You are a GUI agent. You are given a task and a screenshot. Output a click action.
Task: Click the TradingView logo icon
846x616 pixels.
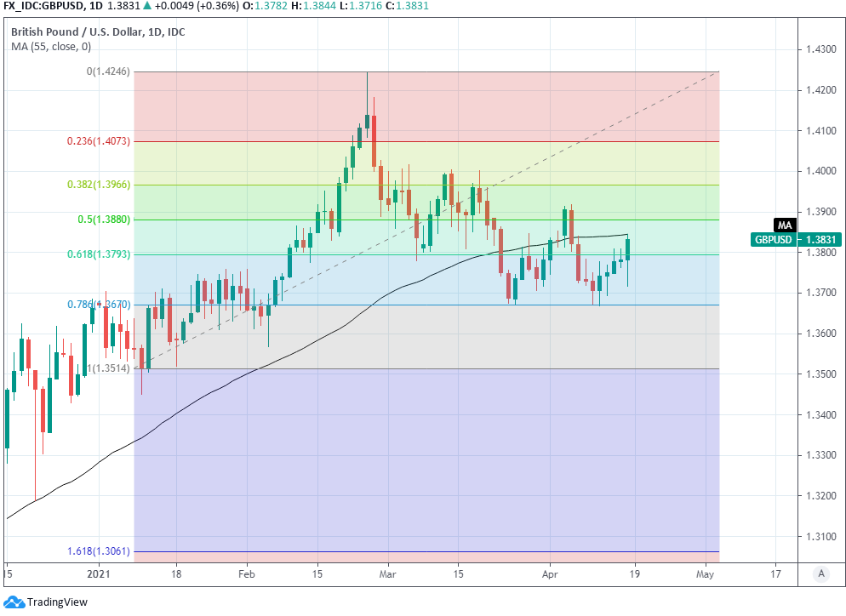(13, 602)
